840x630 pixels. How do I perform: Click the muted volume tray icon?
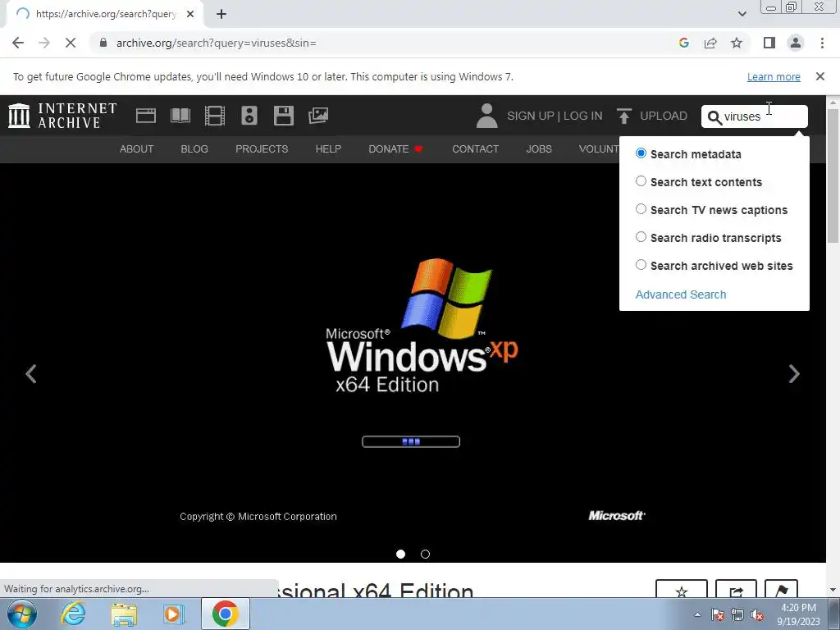point(757,615)
